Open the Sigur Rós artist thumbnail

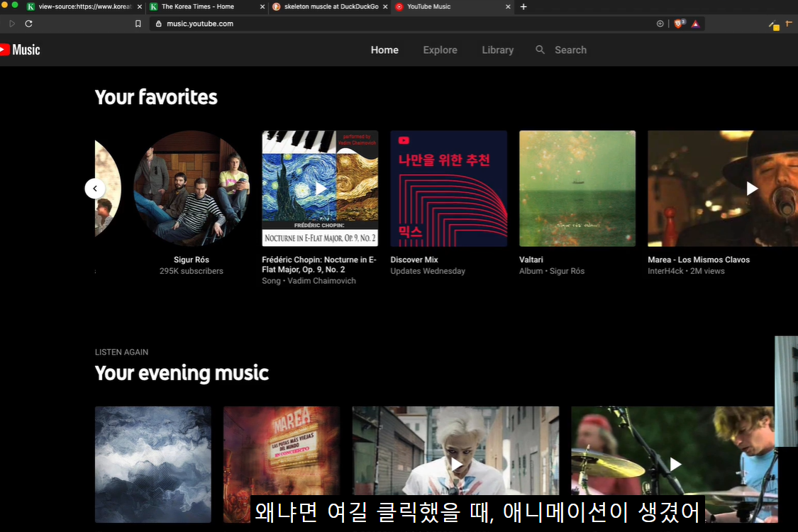(x=192, y=189)
